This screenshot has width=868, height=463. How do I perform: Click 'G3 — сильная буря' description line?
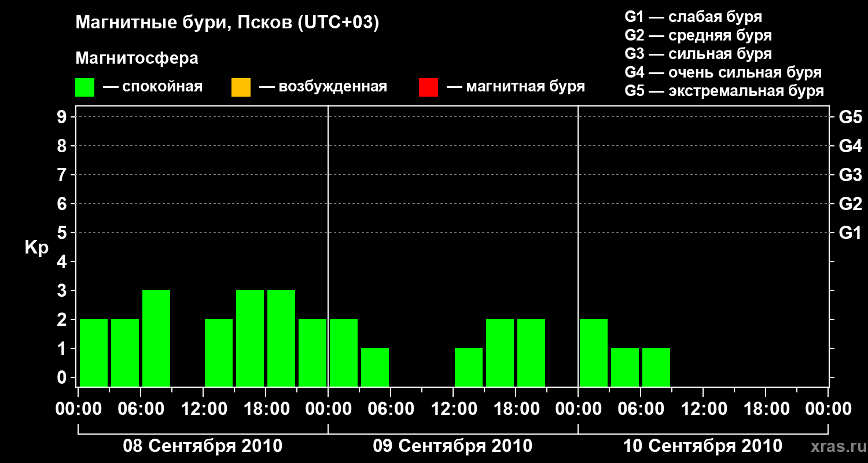[698, 54]
